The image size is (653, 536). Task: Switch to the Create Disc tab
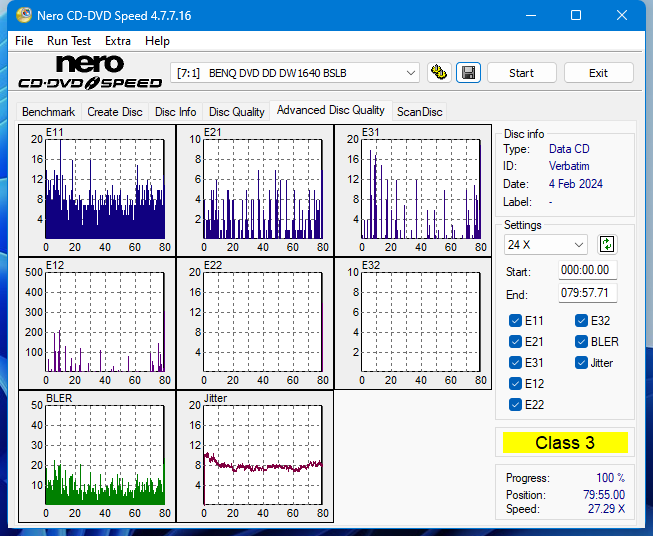click(115, 112)
